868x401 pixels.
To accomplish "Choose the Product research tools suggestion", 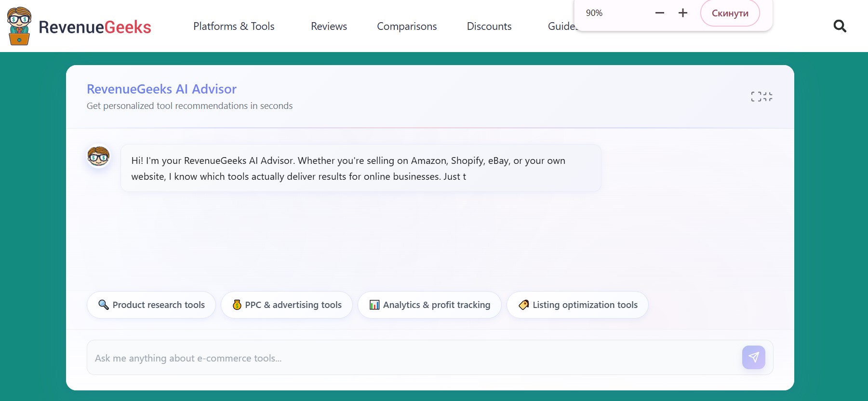I will [151, 305].
